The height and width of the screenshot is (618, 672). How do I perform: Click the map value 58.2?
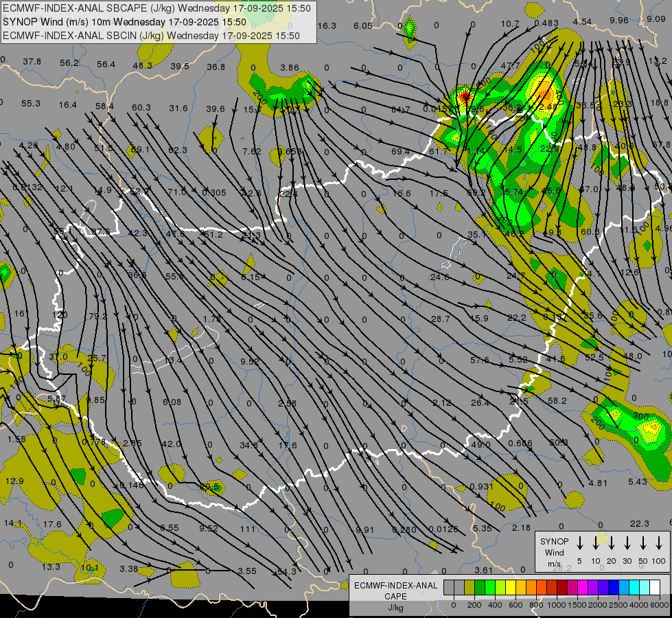tap(557, 400)
